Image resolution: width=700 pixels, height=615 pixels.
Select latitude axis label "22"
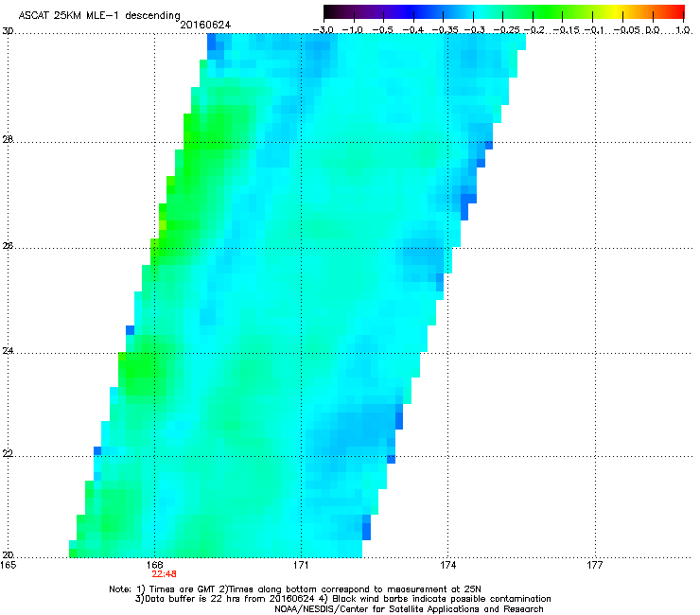point(8,454)
